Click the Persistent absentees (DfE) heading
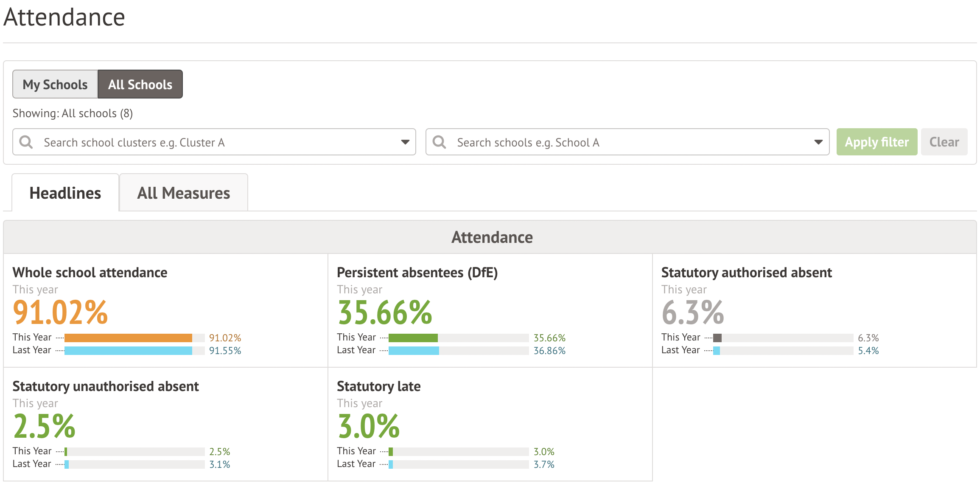Image resolution: width=980 pixels, height=484 pixels. (417, 273)
